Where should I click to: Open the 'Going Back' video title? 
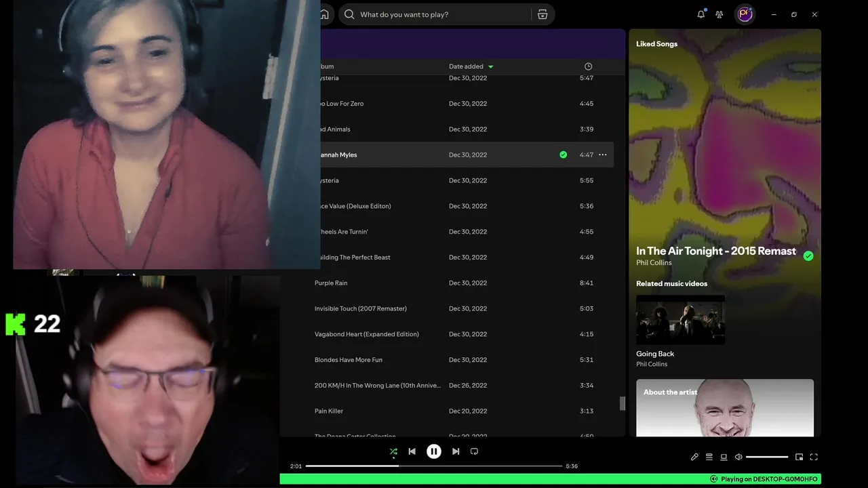(655, 354)
